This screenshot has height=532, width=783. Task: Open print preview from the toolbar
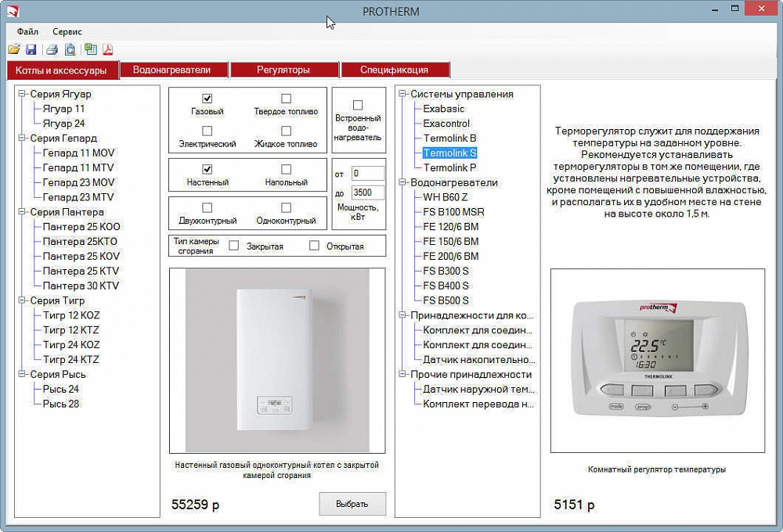tap(70, 50)
